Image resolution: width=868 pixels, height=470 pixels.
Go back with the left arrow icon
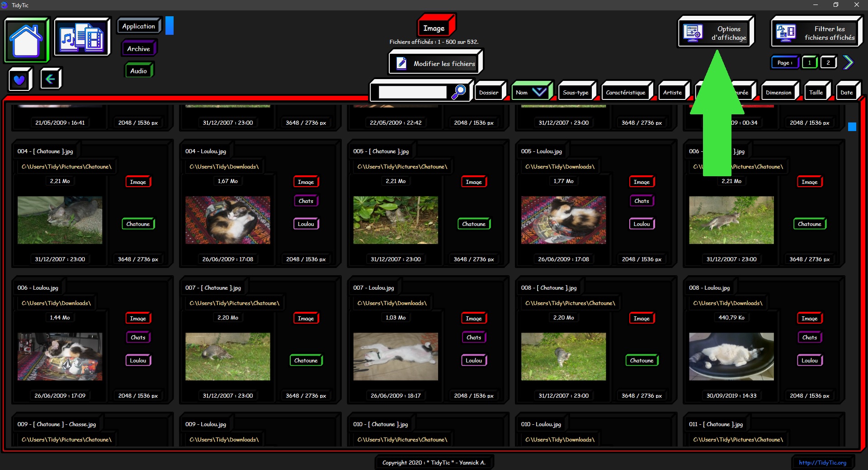coord(50,79)
